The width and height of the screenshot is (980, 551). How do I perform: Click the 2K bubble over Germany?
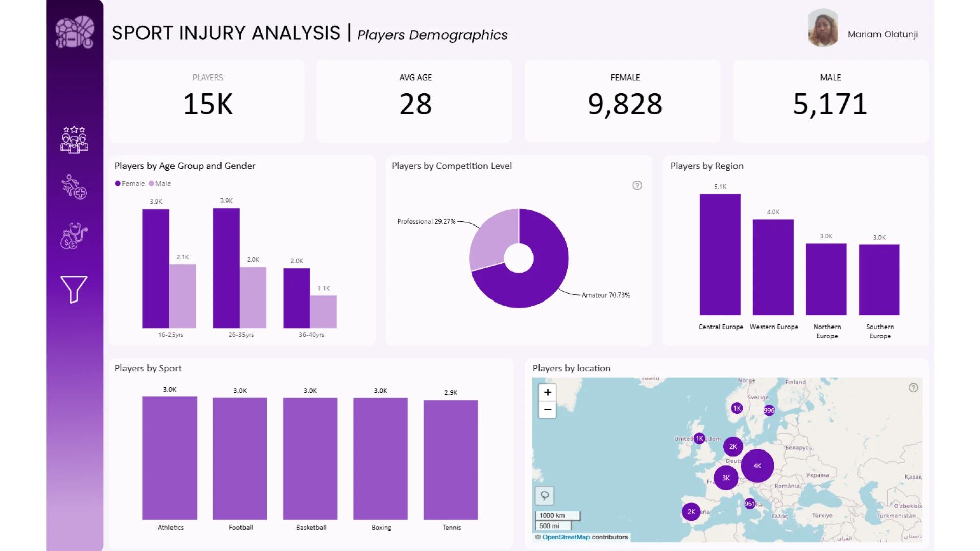(733, 447)
